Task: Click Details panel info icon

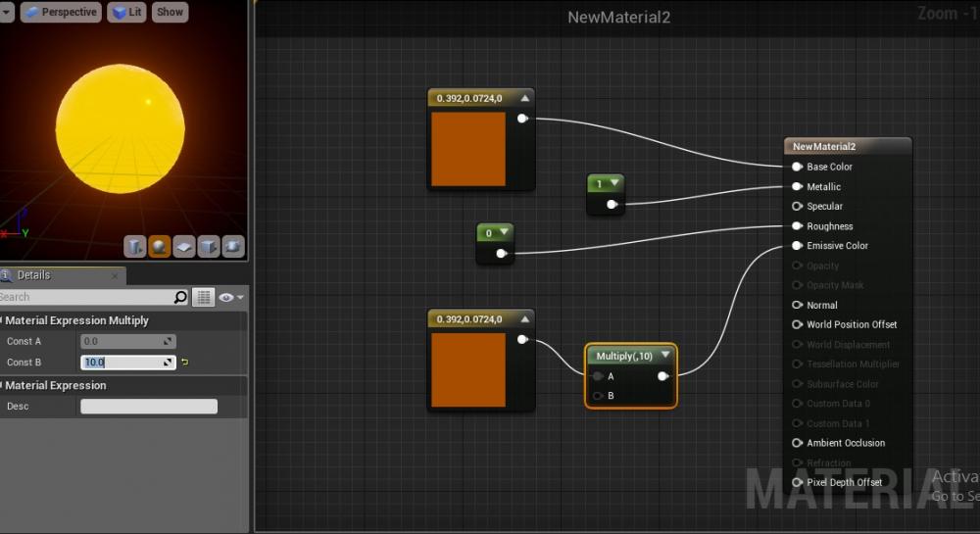Action: point(6,274)
